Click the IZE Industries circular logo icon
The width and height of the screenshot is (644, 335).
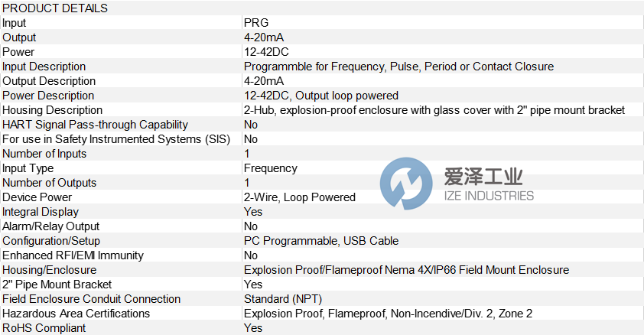405,184
